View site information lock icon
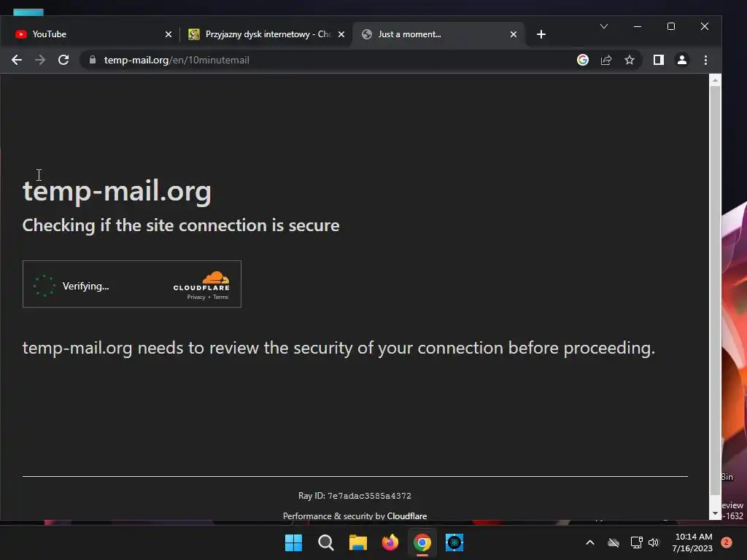This screenshot has width=747, height=560. [x=93, y=60]
